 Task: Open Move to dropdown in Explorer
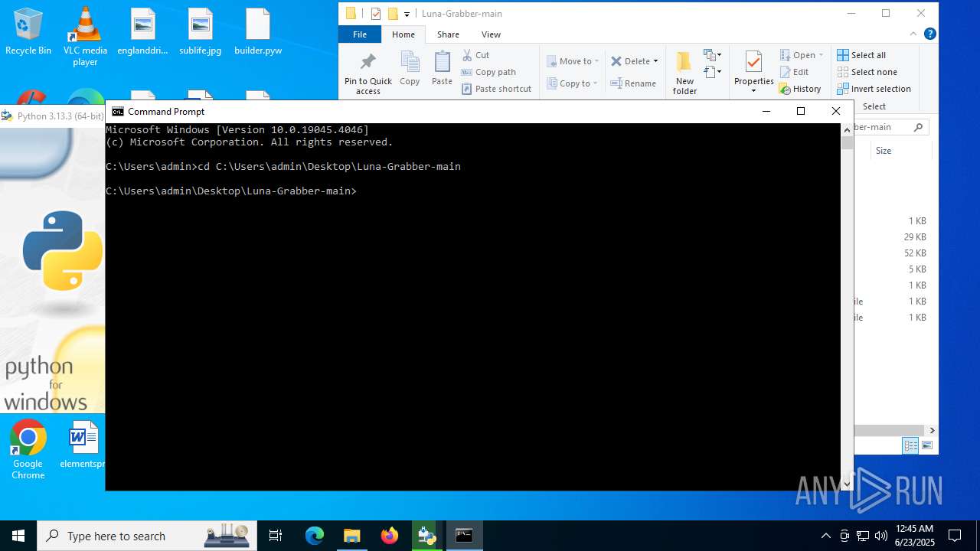[x=573, y=61]
